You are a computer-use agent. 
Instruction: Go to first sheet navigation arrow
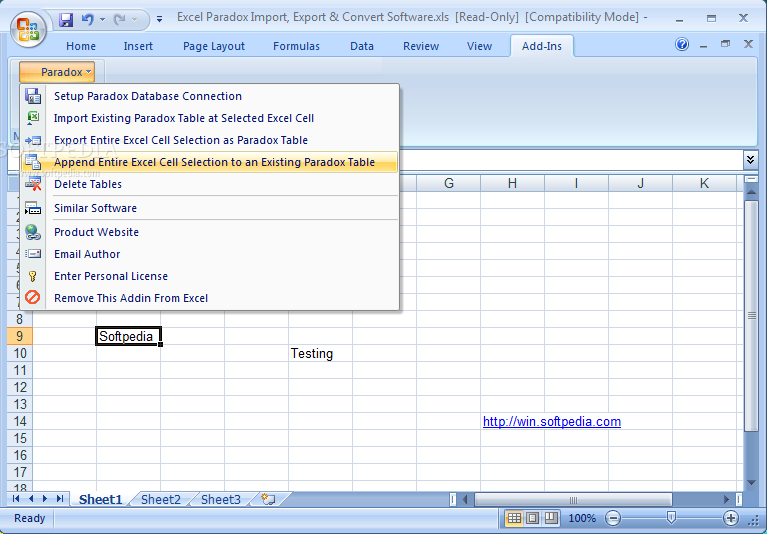pyautogui.click(x=16, y=499)
